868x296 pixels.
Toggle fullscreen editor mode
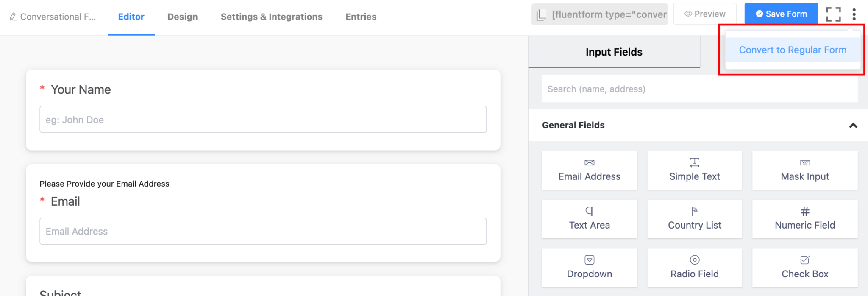pos(833,14)
